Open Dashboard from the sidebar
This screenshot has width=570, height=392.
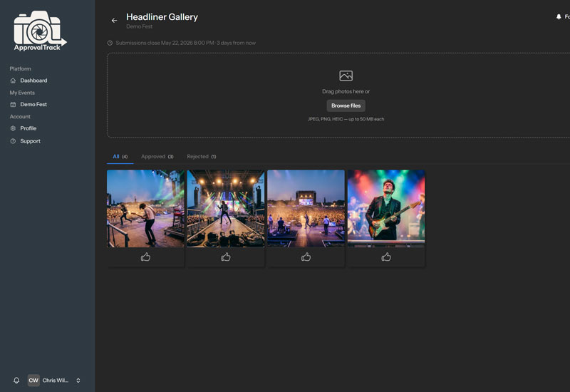[x=33, y=81]
